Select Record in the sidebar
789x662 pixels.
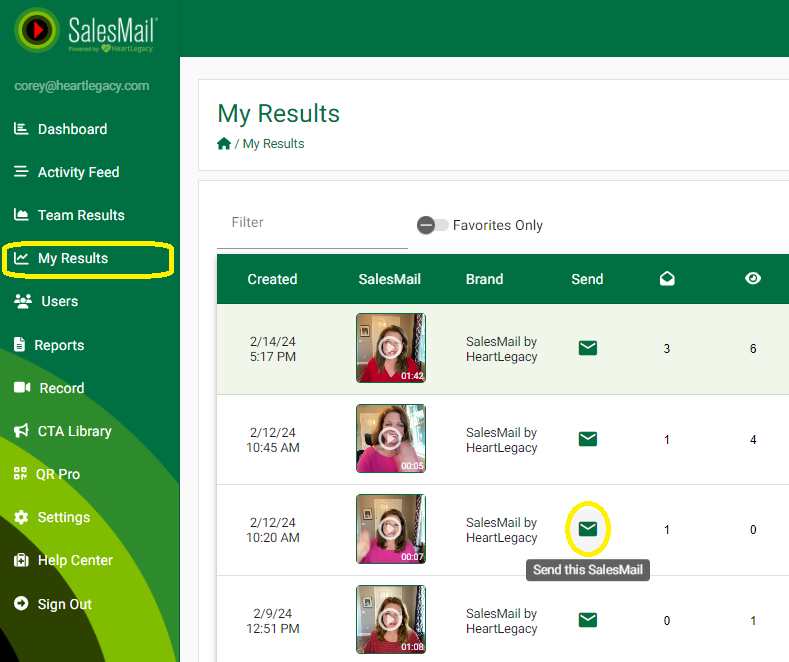(61, 388)
